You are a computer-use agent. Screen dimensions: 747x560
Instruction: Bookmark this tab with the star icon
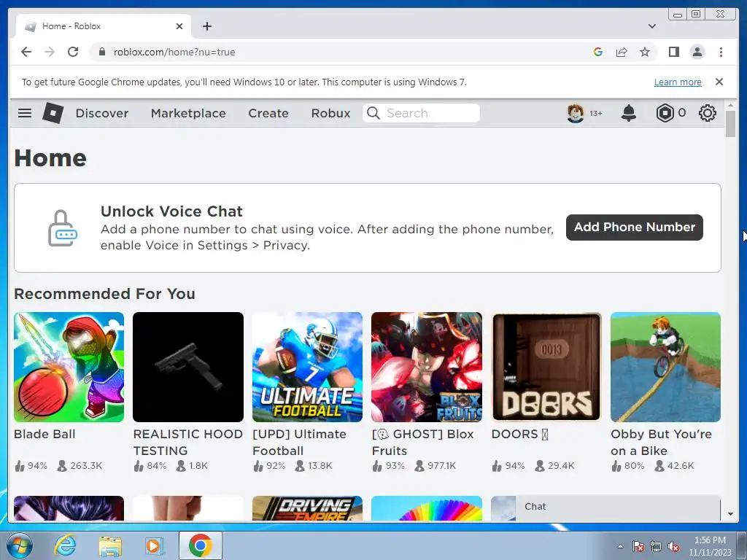coord(645,52)
